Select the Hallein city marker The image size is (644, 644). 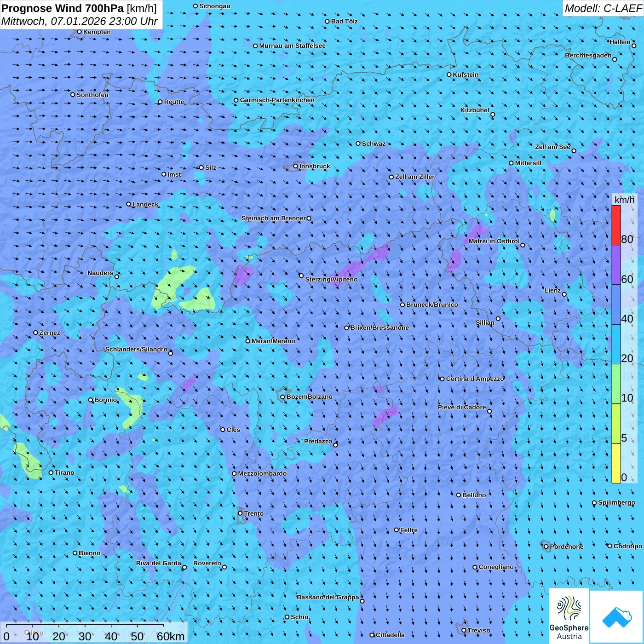point(634,46)
